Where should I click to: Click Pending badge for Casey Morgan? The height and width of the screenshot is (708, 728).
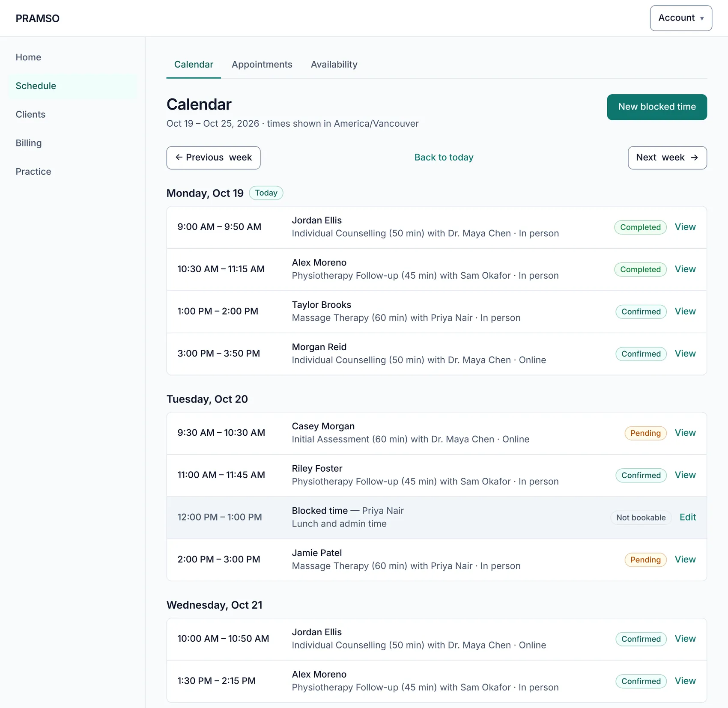coord(645,433)
